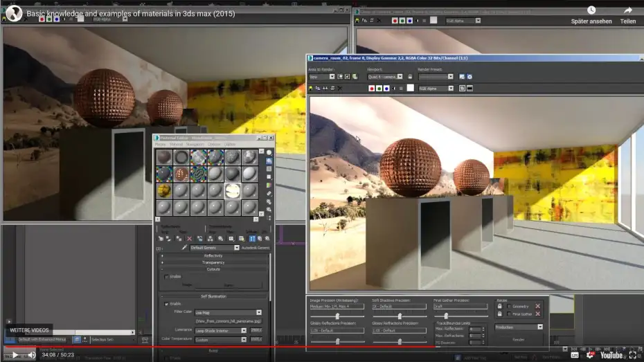The width and height of the screenshot is (644, 362).
Task: Select the copper studded material sample
Action: [x=181, y=174]
